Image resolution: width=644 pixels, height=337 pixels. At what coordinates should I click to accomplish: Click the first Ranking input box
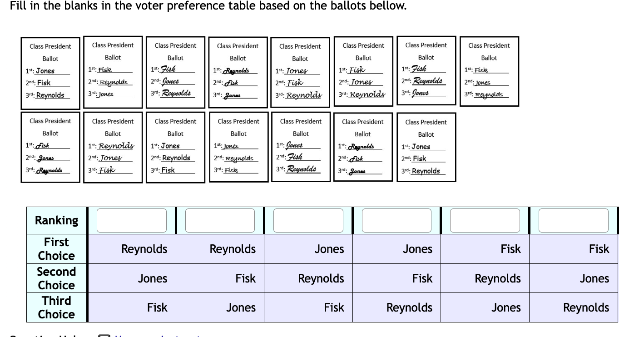(131, 220)
